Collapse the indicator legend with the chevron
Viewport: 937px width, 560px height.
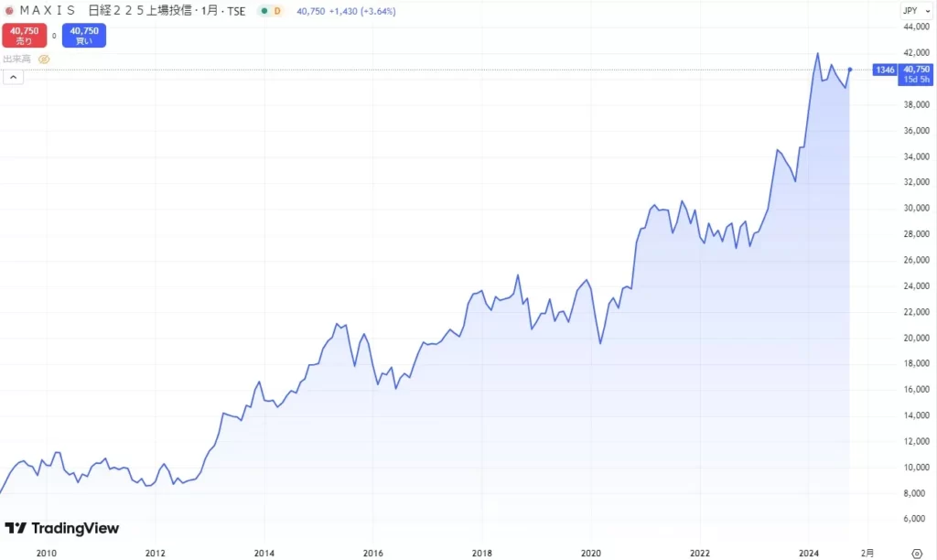(13, 77)
